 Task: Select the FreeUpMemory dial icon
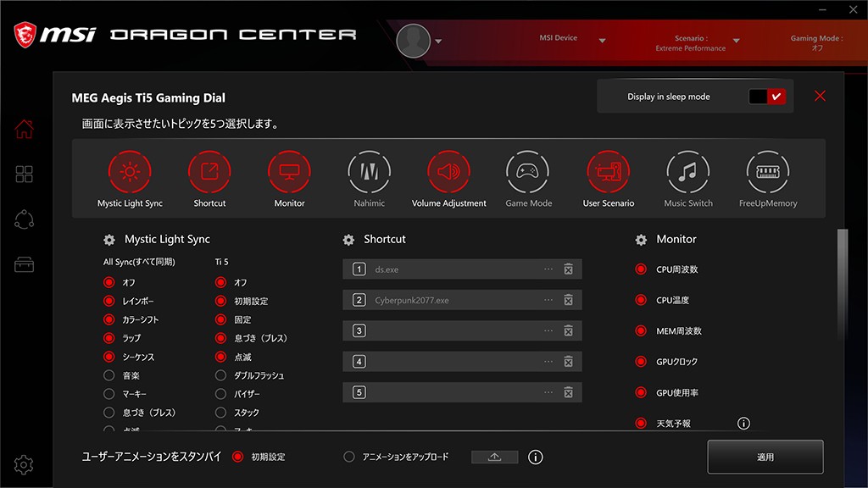point(768,172)
